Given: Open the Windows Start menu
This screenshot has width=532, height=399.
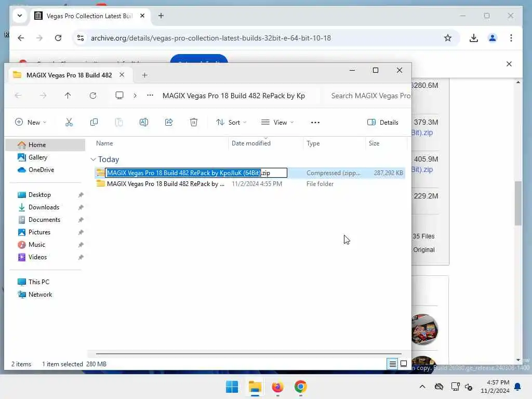Looking at the screenshot, I should pyautogui.click(x=232, y=387).
